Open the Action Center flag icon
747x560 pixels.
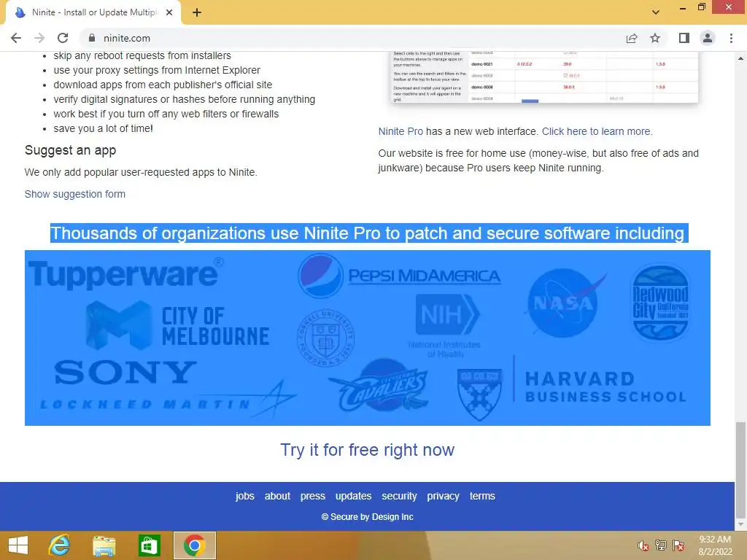678,545
